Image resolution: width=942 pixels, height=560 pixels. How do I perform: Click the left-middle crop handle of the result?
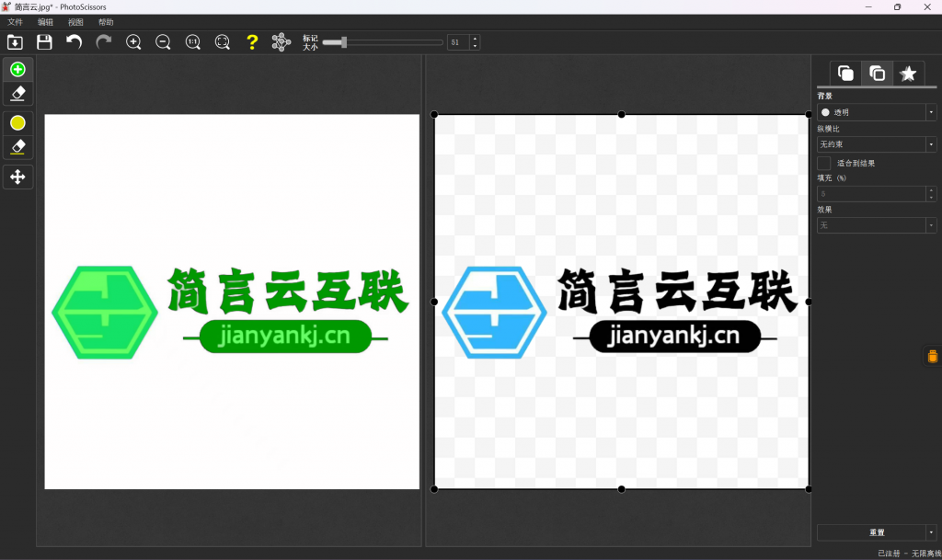tap(434, 302)
